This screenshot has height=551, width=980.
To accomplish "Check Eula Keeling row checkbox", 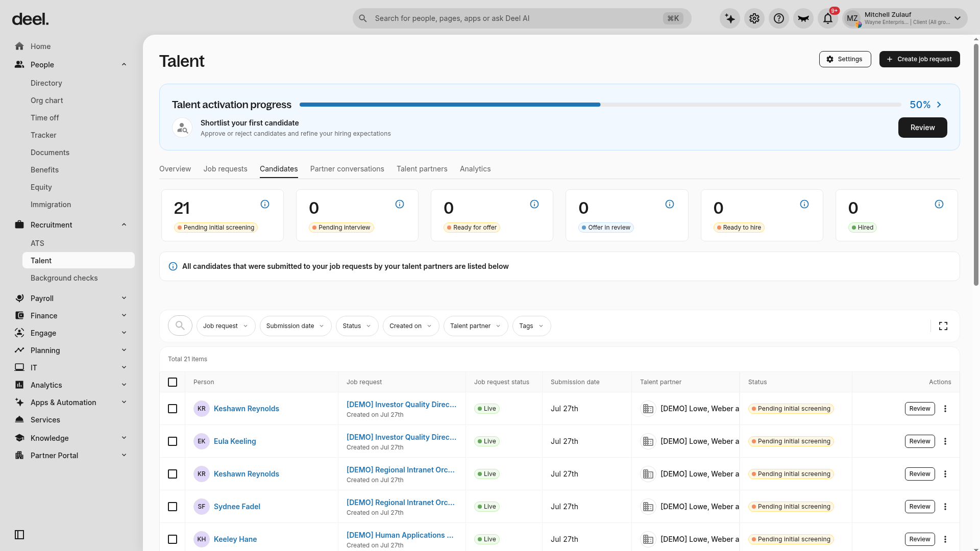I will 173,441.
